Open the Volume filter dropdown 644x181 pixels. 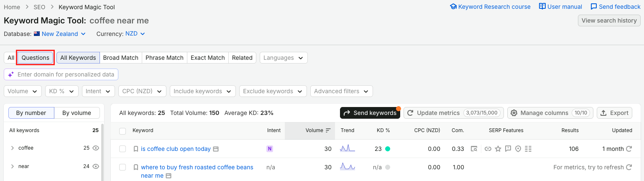[23, 91]
